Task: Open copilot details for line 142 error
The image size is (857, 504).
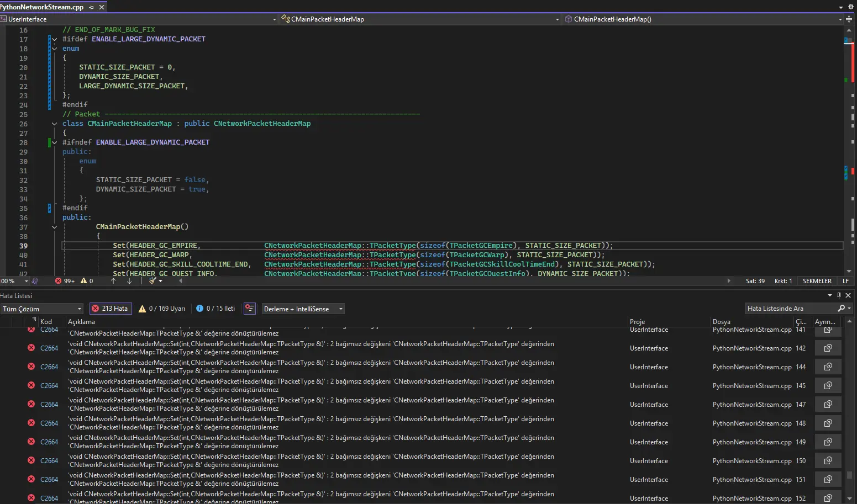Action: pos(828,348)
